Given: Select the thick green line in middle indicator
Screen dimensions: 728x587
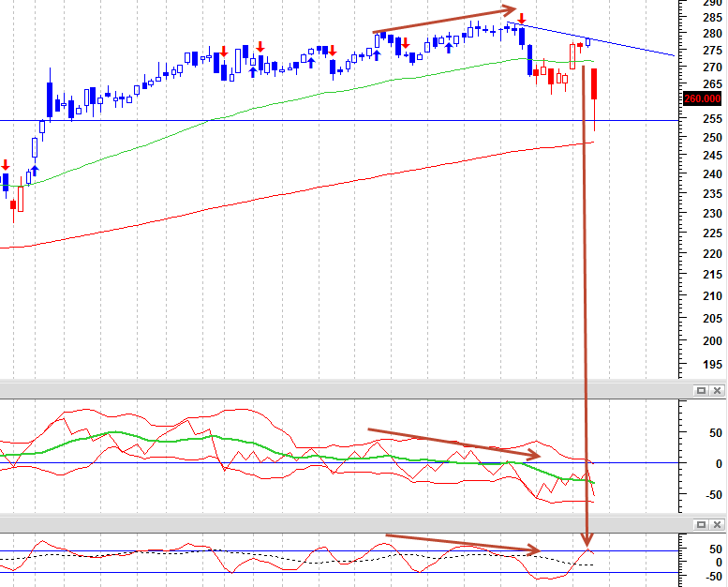Looking at the screenshot, I should (x=297, y=458).
